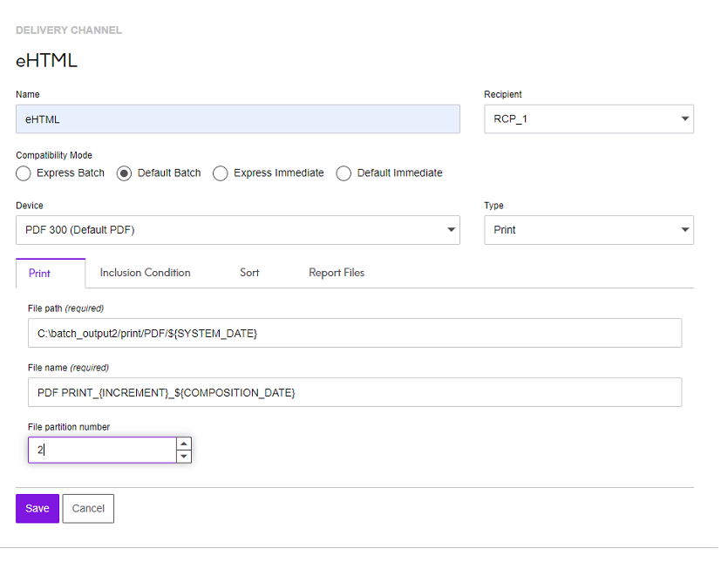Select the Express Batch radio button
This screenshot has height=569, width=728.
[x=24, y=173]
